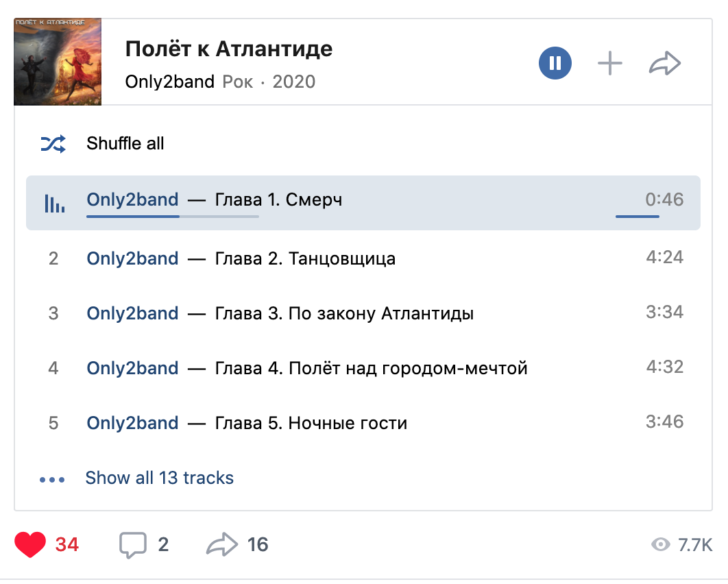
Task: Open the Only2band artist link under album title
Action: pyautogui.click(x=170, y=82)
